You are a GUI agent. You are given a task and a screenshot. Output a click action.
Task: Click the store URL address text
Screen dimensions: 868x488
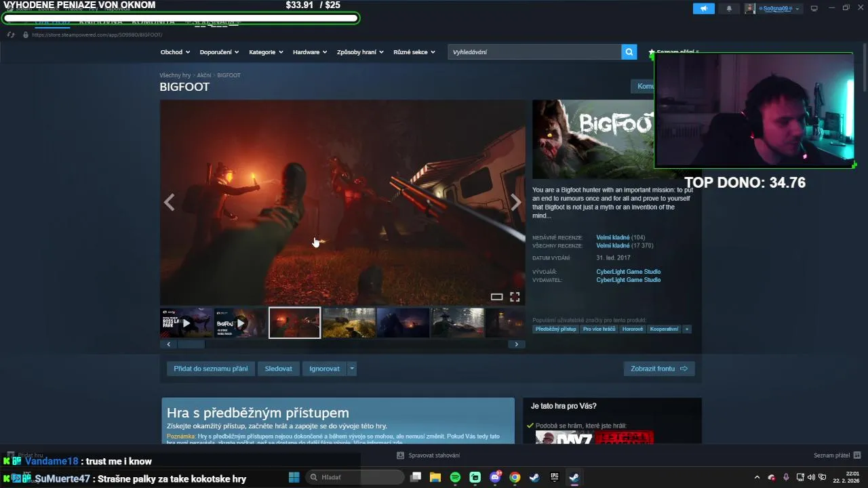pyautogui.click(x=97, y=35)
